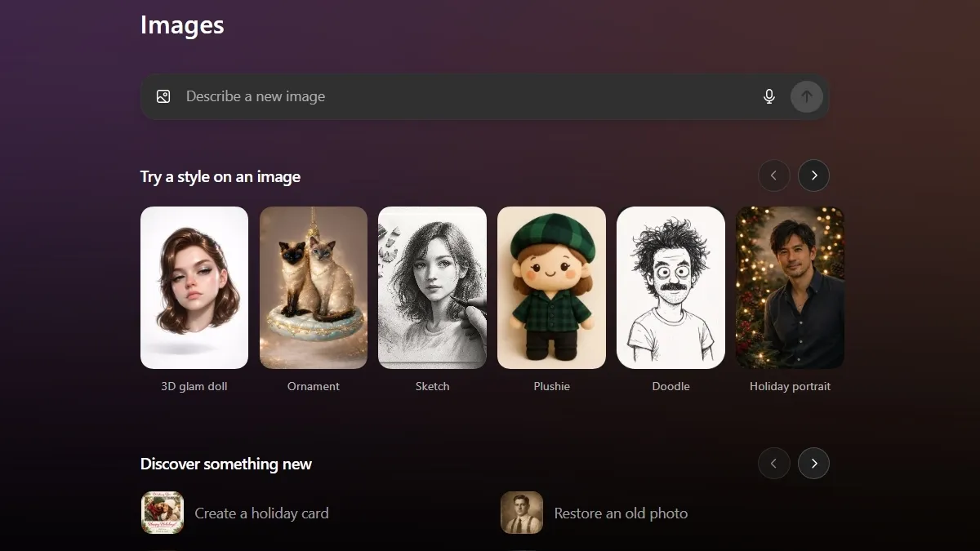
Task: Click the submit arrow to generate an image
Action: click(x=806, y=96)
